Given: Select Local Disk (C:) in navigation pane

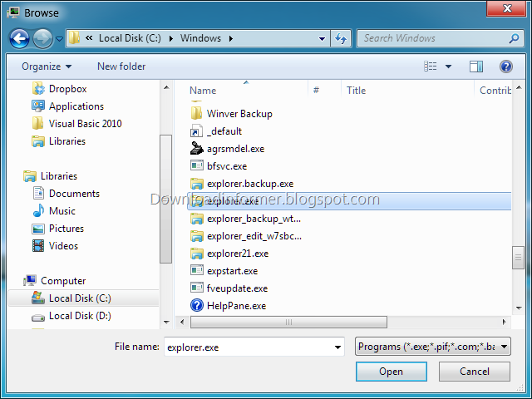Looking at the screenshot, I should click(83, 298).
